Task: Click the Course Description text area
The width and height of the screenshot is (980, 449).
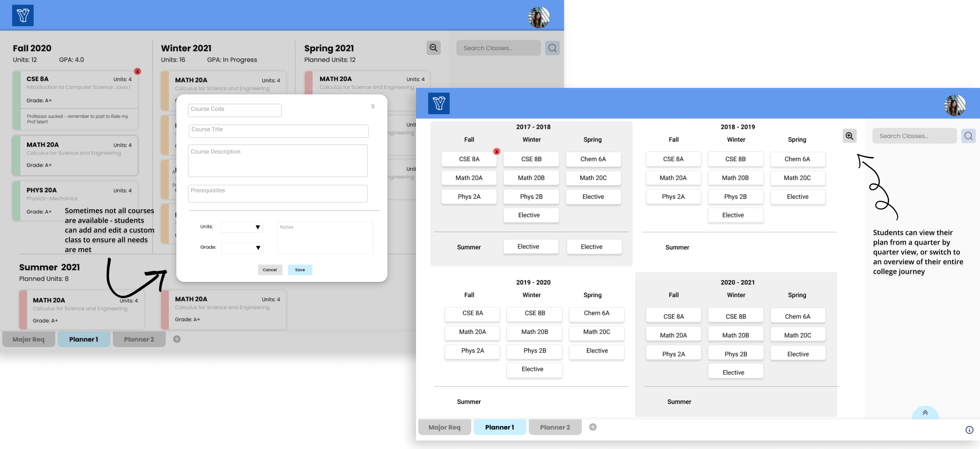Action: click(278, 161)
